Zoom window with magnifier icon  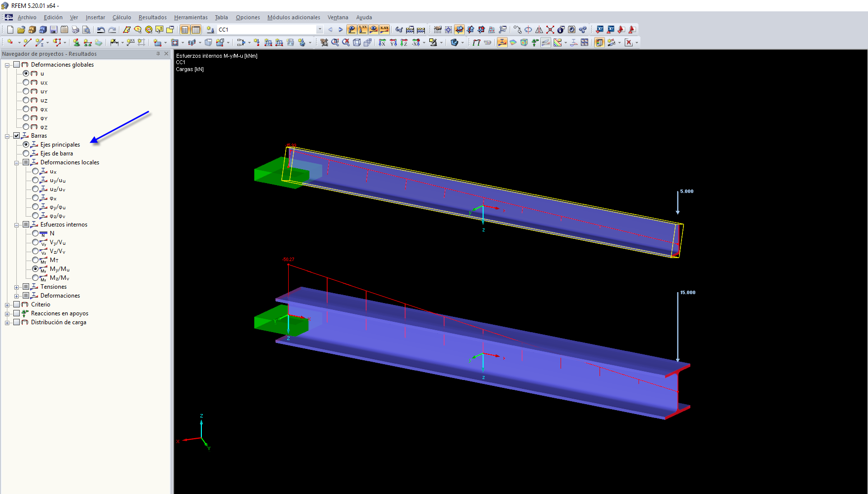(x=335, y=42)
